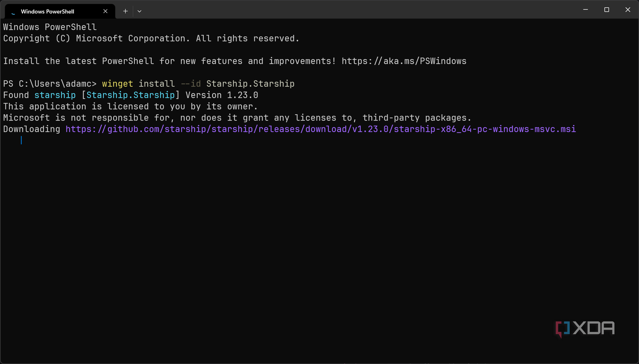
Task: Click the PS prompt path text
Action: click(50, 84)
